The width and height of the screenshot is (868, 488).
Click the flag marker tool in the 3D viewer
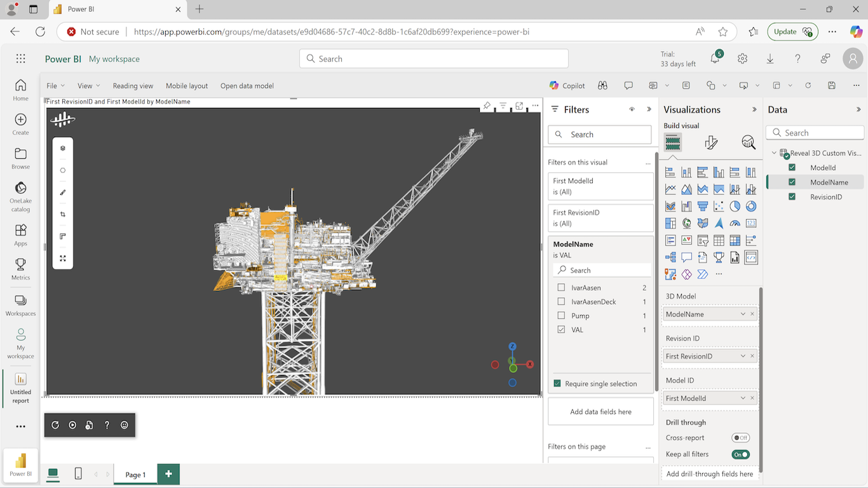pos(62,236)
